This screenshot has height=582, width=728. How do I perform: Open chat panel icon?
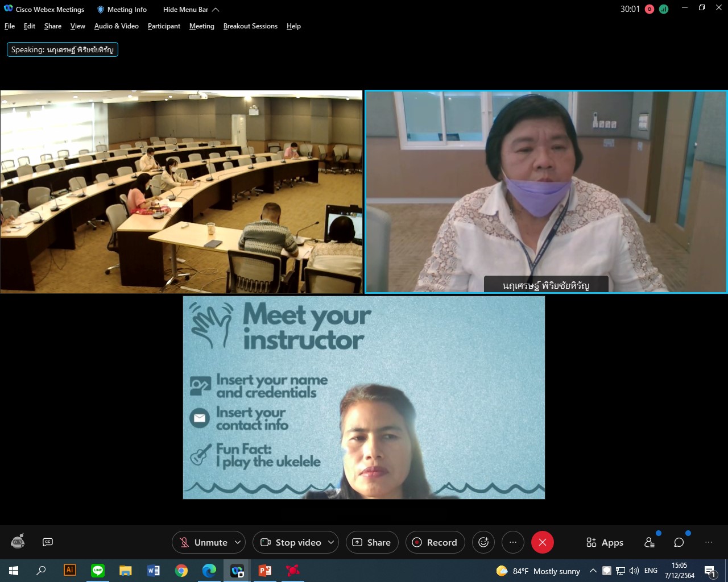tap(679, 542)
